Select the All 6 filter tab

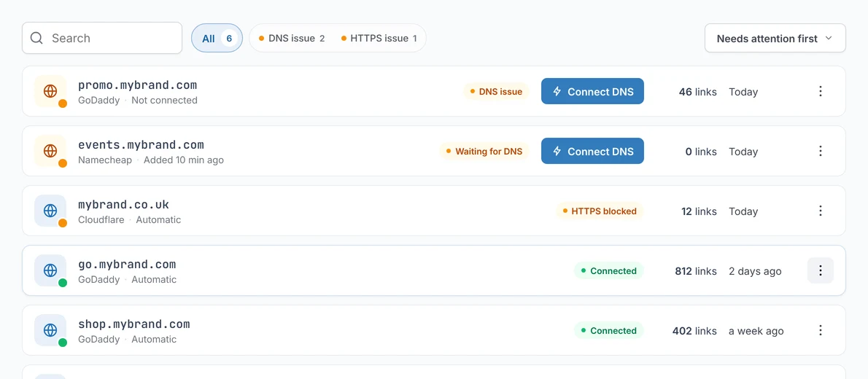pyautogui.click(x=217, y=38)
